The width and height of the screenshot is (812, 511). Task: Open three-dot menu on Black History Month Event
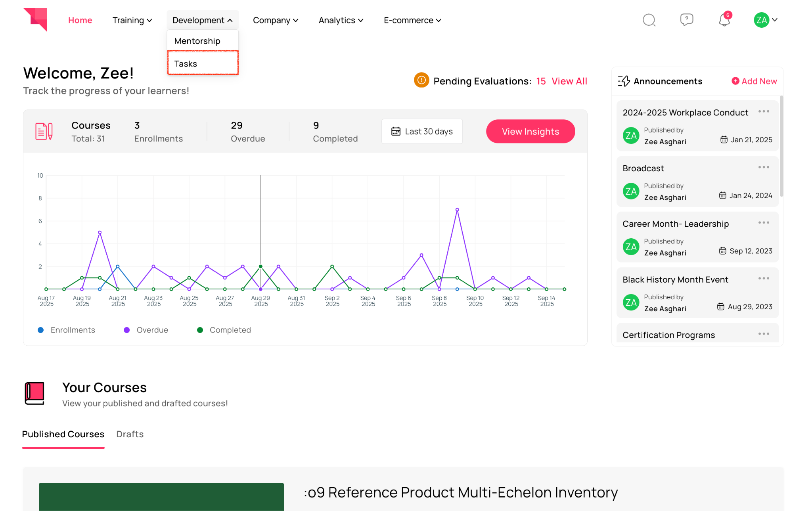(x=764, y=279)
